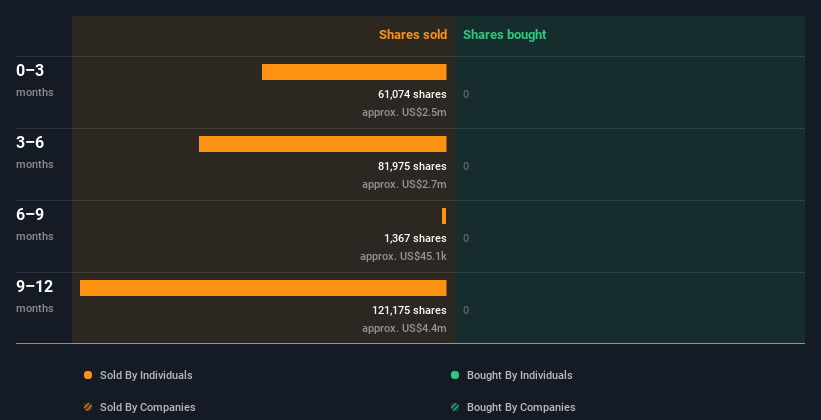Click the 1,367 shares value
The width and height of the screenshot is (821, 420).
[x=415, y=238]
